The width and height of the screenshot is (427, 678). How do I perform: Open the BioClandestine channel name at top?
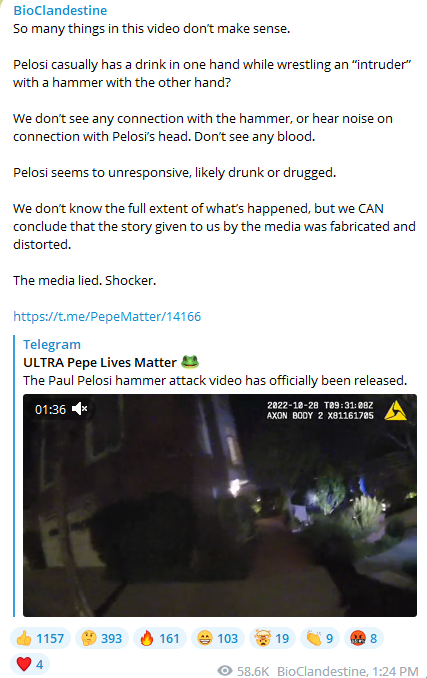point(60,10)
